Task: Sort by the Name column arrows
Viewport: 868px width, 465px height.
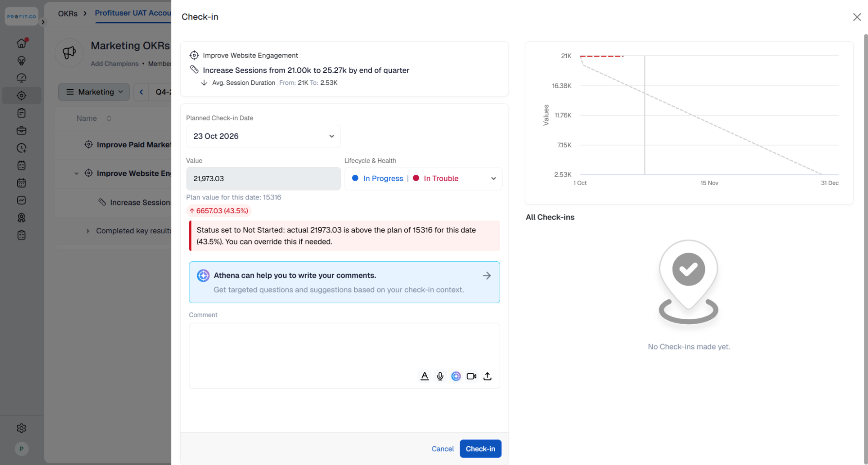Action: [x=109, y=118]
